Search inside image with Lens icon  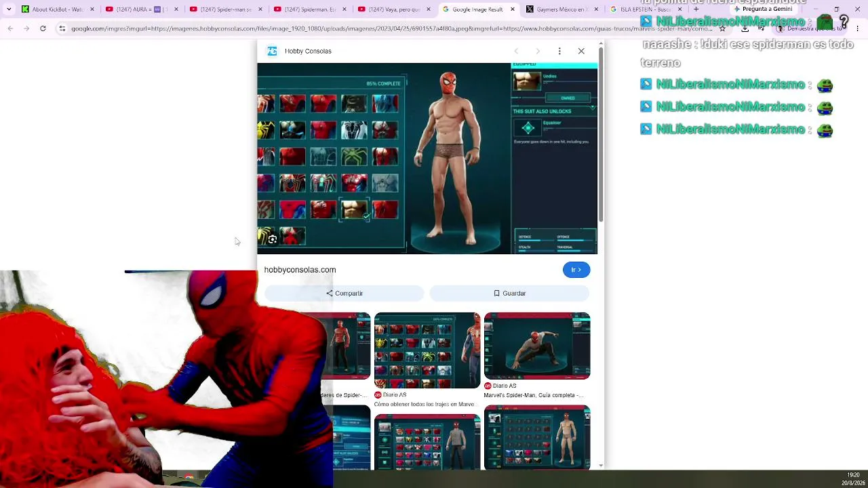pyautogui.click(x=272, y=239)
